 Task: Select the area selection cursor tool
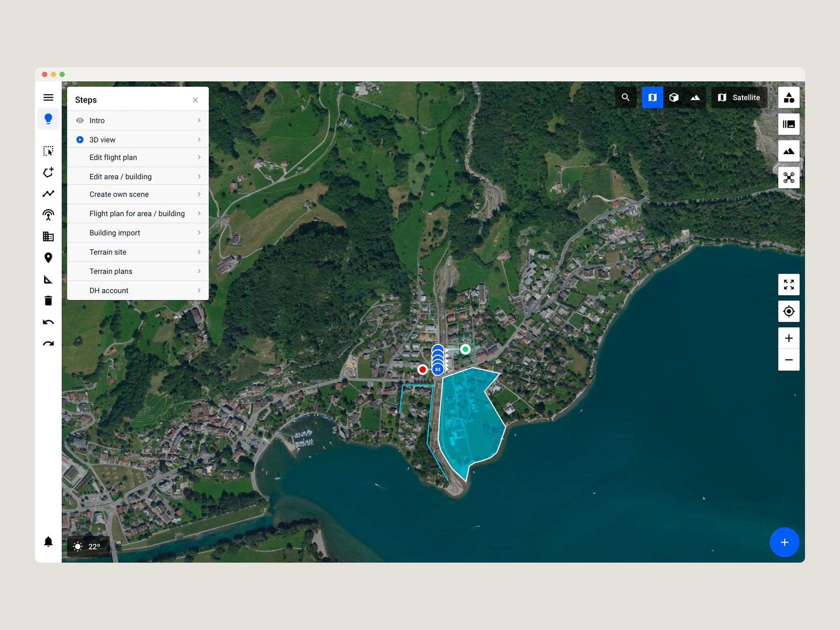click(x=48, y=151)
